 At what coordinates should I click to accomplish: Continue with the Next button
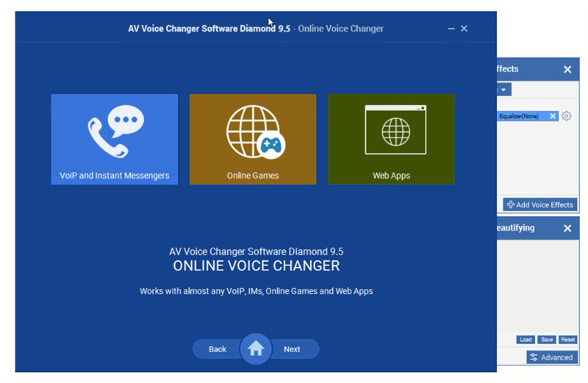[293, 349]
